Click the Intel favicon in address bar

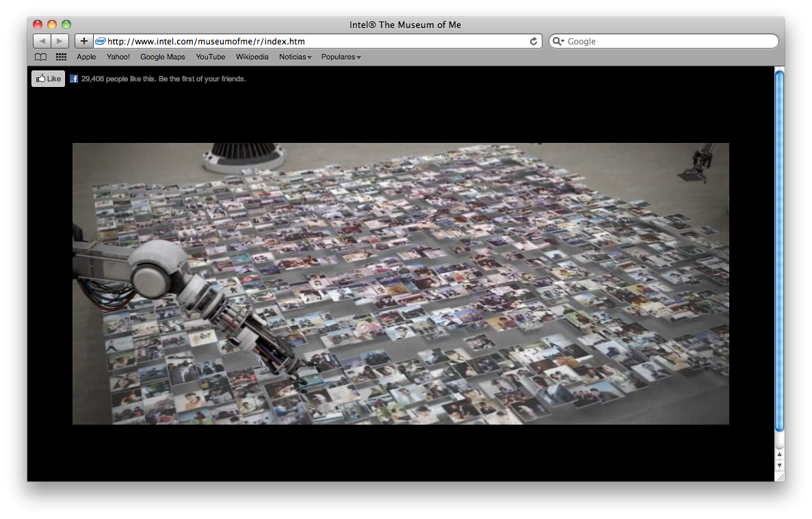(x=101, y=41)
